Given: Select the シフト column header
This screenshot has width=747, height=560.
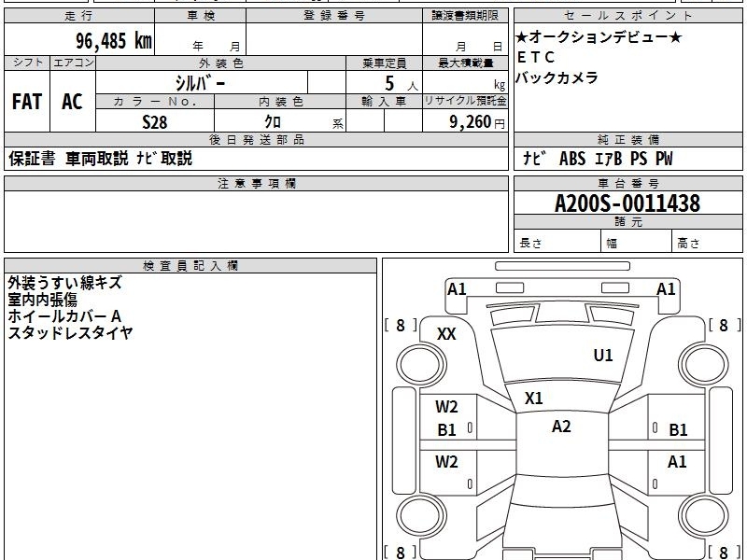Looking at the screenshot, I should [27, 63].
